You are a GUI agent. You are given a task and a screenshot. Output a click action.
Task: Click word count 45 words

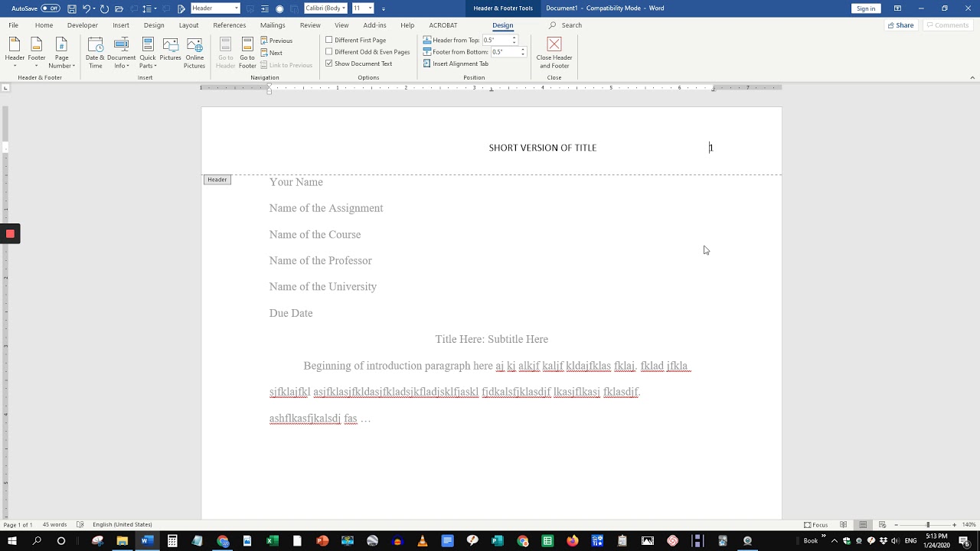click(54, 525)
